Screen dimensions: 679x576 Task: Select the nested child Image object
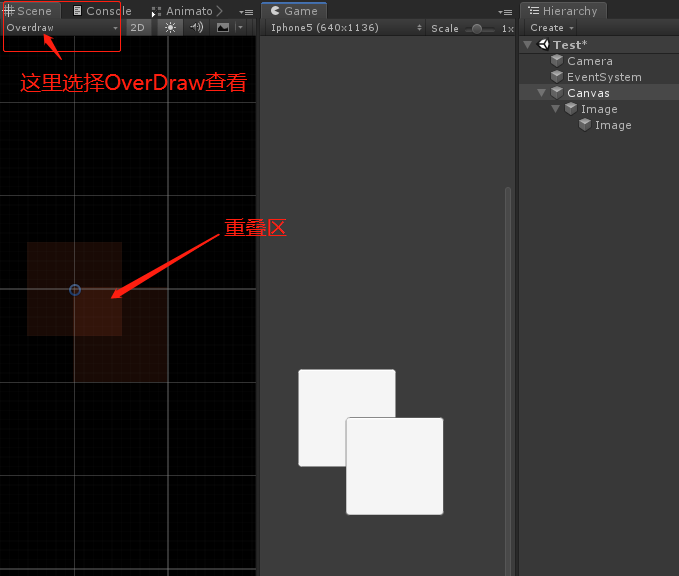pos(599,125)
